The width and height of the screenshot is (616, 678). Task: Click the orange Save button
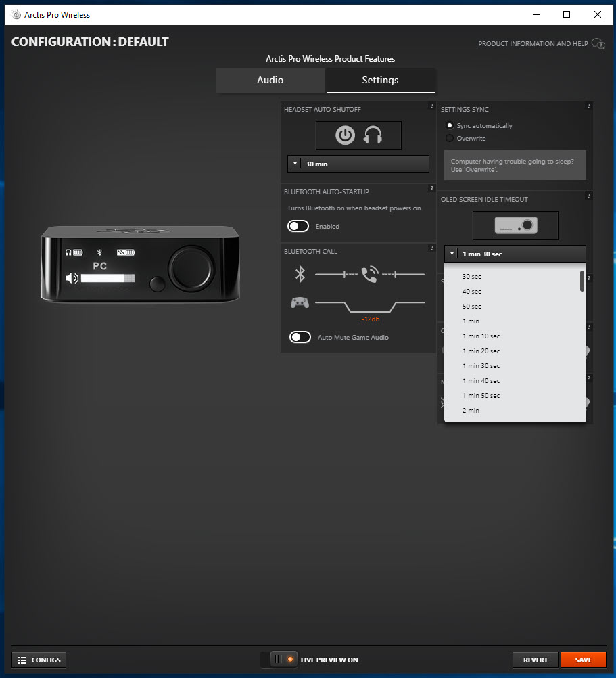583,660
